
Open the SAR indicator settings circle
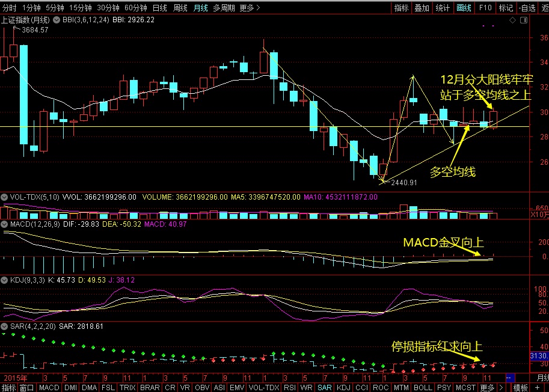pos(4,326)
